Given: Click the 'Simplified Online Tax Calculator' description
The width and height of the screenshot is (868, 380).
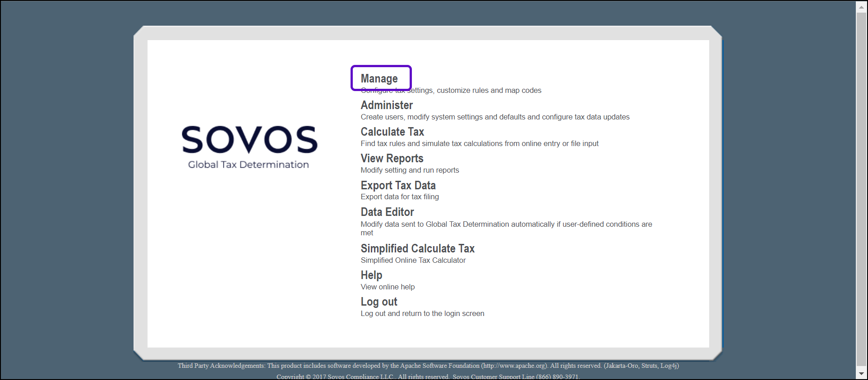Looking at the screenshot, I should pos(413,261).
